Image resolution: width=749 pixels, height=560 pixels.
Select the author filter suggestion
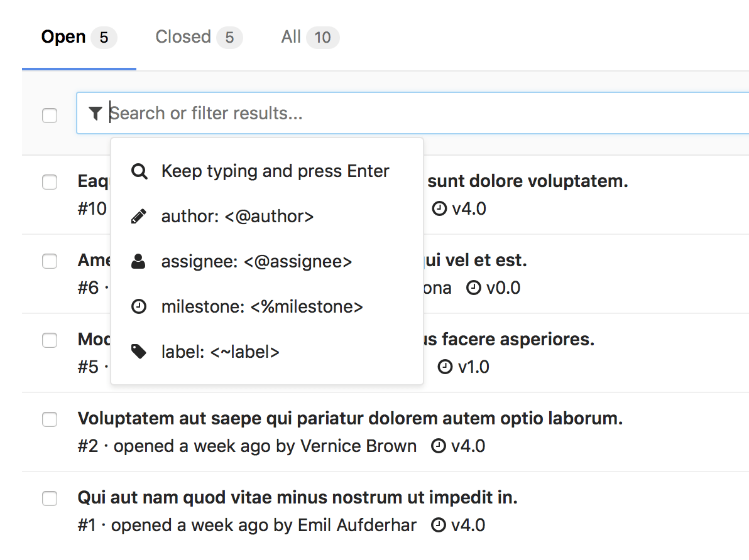point(238,216)
